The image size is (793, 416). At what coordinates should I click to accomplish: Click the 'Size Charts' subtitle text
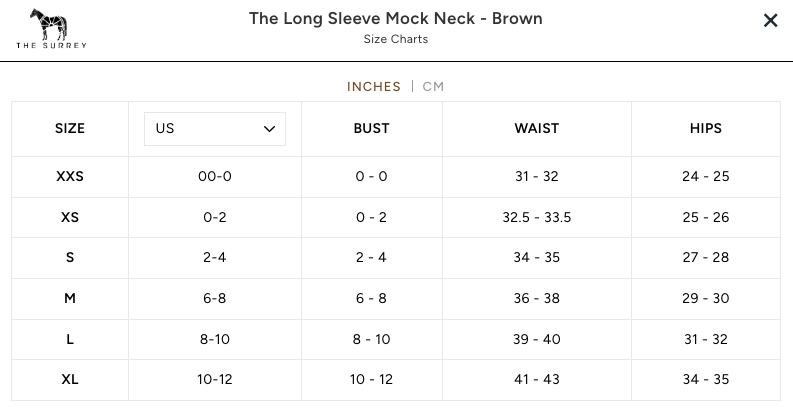click(x=396, y=40)
